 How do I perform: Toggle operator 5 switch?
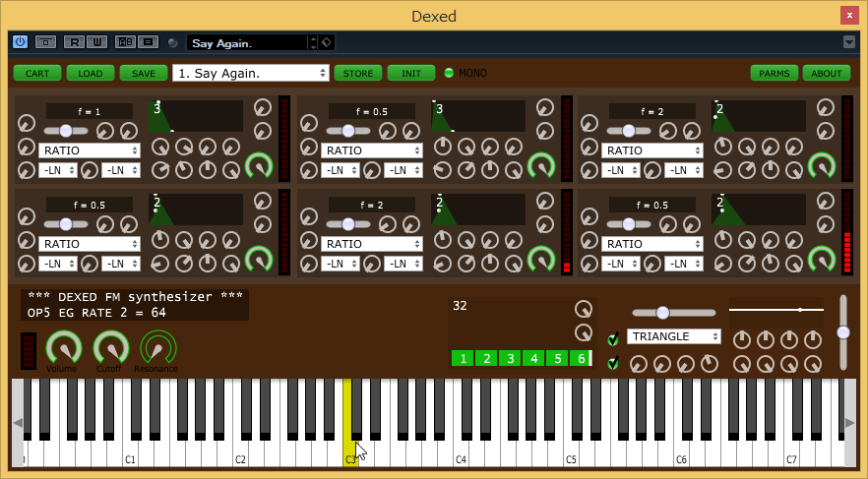pos(558,358)
